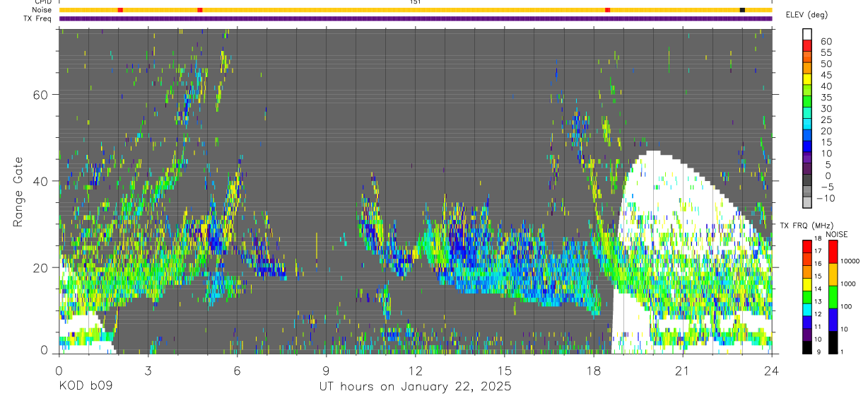Image resolution: width=868 pixels, height=401 pixels.
Task: Click the red Noise bar marker before UT hour 5
Action: pos(200,10)
